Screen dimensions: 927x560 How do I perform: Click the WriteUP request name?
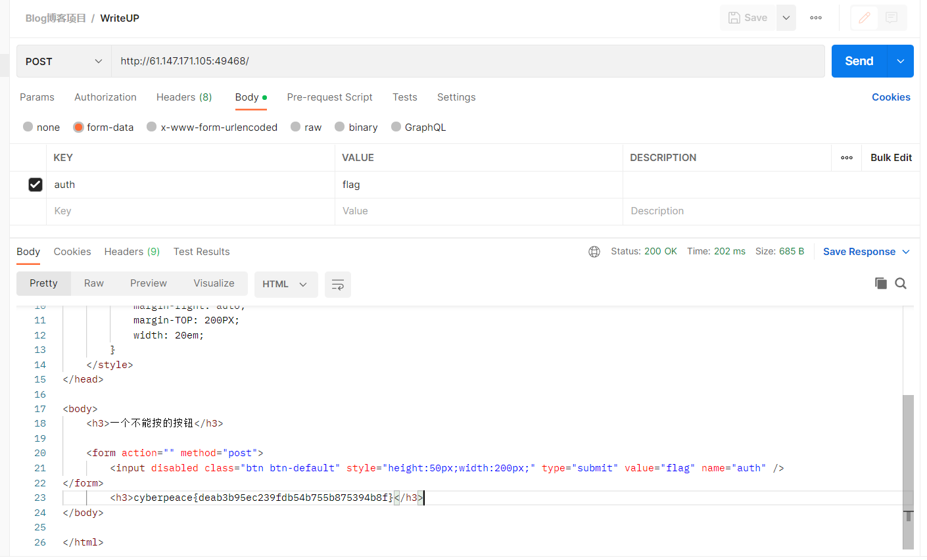click(x=120, y=18)
